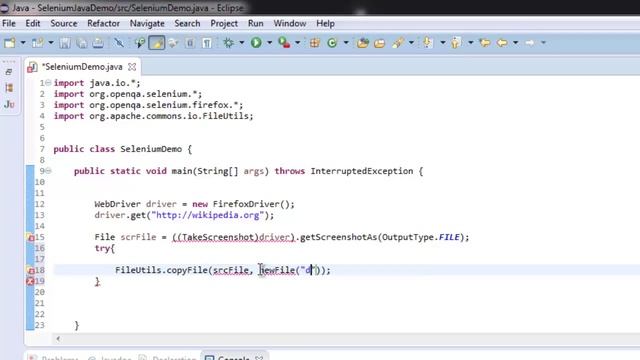Open the Project menu
This screenshot has height=360, width=640.
coord(224,23)
